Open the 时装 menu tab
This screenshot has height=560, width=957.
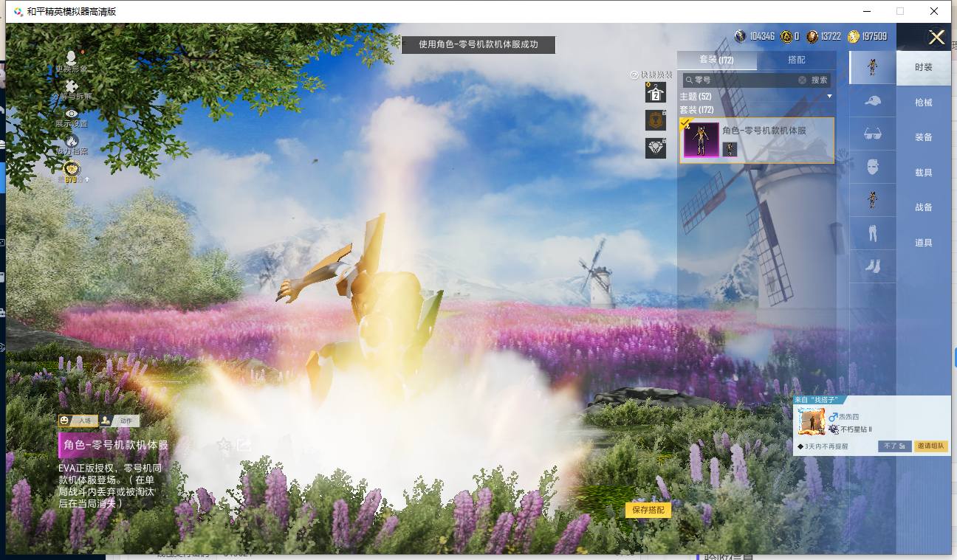click(x=924, y=67)
